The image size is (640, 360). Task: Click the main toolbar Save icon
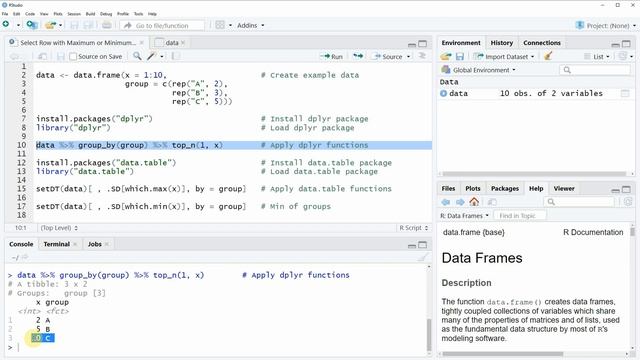(x=74, y=25)
